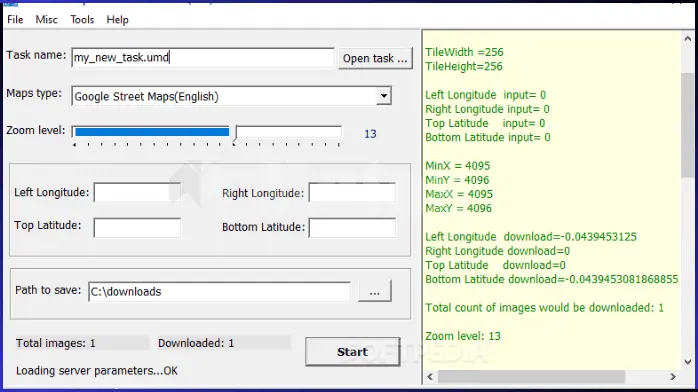This screenshot has width=698, height=392.
Task: Open the File menu
Action: 15,20
